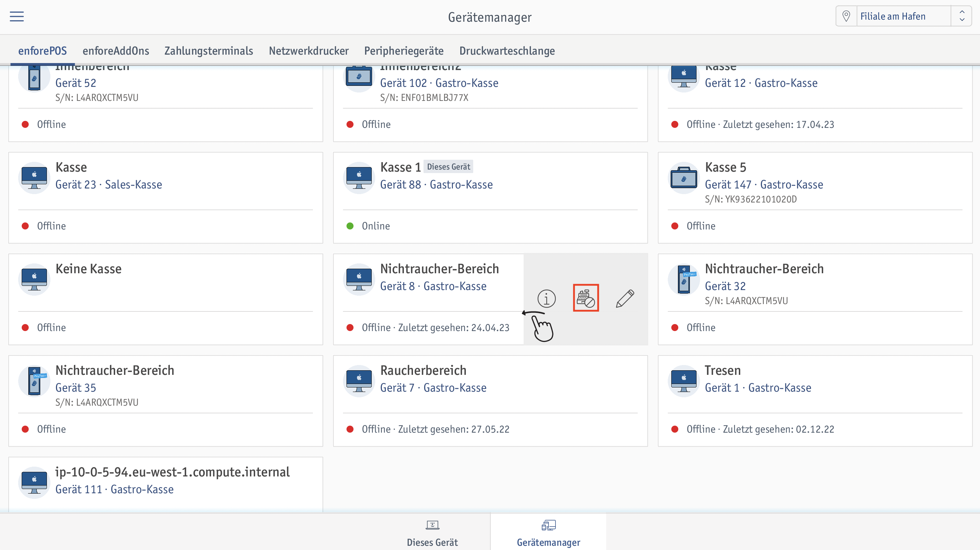This screenshot has width=980, height=550.
Task: Click the Gerät 12 monitor icon
Action: pyautogui.click(x=684, y=78)
